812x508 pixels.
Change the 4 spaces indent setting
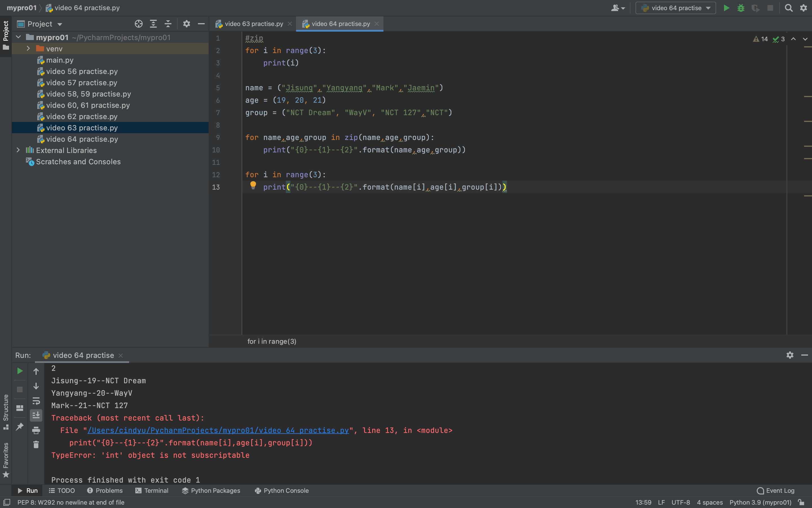pyautogui.click(x=710, y=502)
